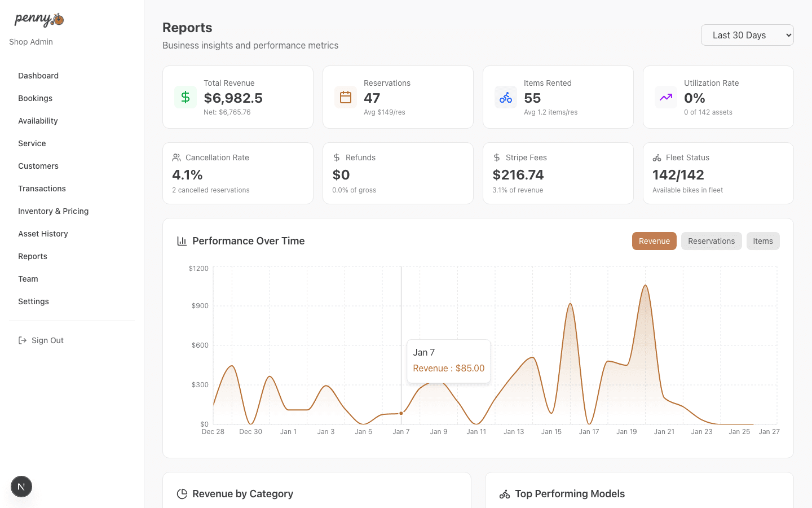
Task: Click the trending arrow icon on Utilization Rate
Action: pos(665,97)
